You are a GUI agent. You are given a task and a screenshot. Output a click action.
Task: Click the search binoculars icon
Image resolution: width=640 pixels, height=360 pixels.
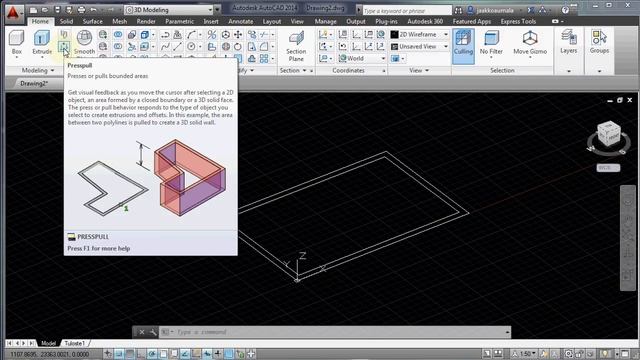pyautogui.click(x=458, y=10)
